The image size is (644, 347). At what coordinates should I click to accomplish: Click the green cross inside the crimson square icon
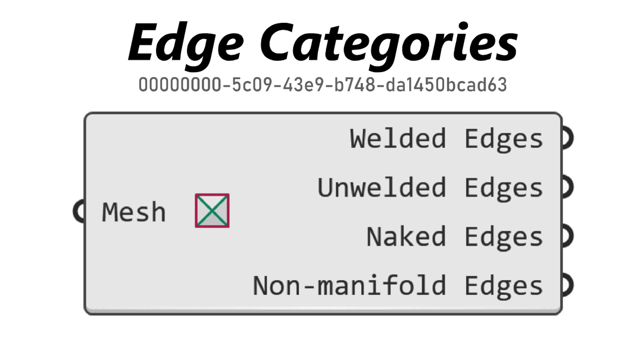coord(212,211)
